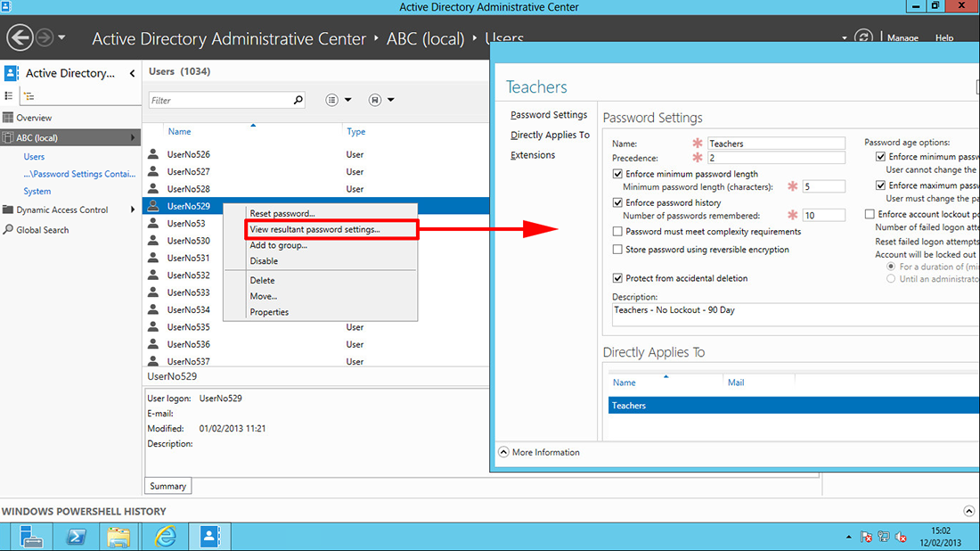The height and width of the screenshot is (551, 980).
Task: Open the Manage menu
Action: coord(902,38)
